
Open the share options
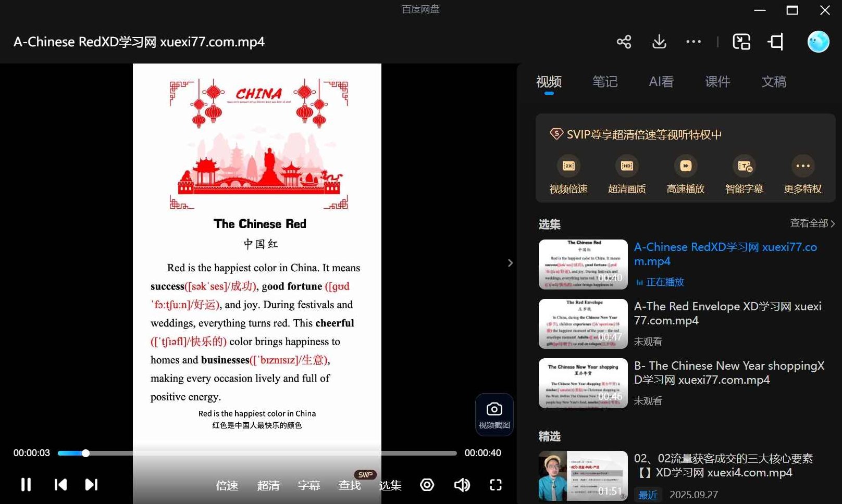tap(624, 42)
